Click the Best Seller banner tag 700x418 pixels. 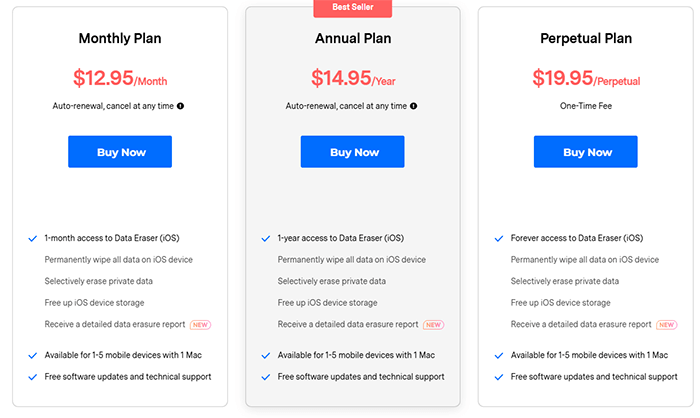(353, 8)
